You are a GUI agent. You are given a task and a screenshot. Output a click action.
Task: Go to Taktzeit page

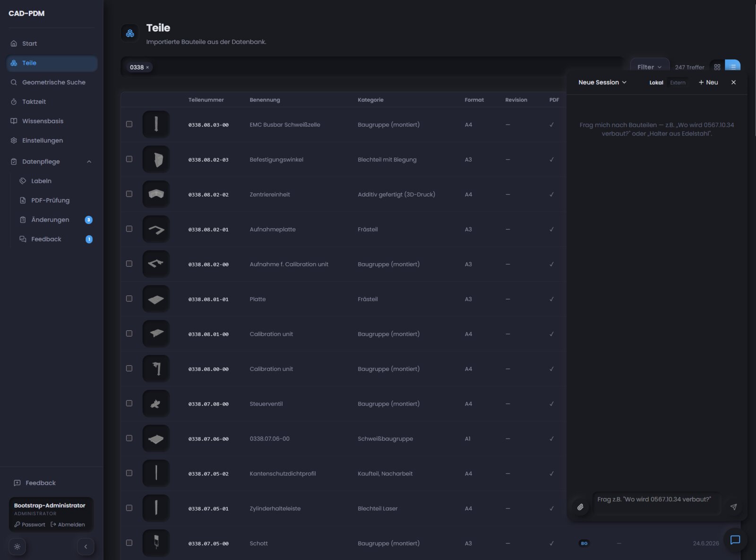click(52, 102)
